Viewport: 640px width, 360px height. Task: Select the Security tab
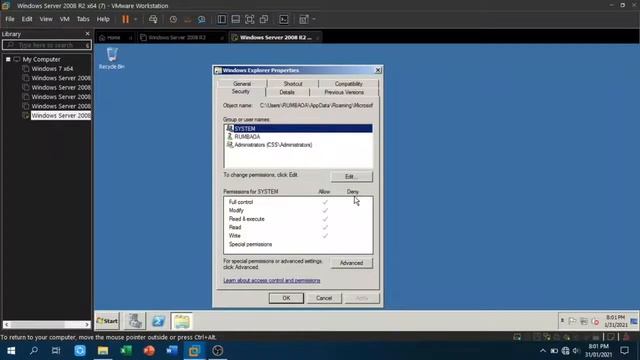(240, 92)
